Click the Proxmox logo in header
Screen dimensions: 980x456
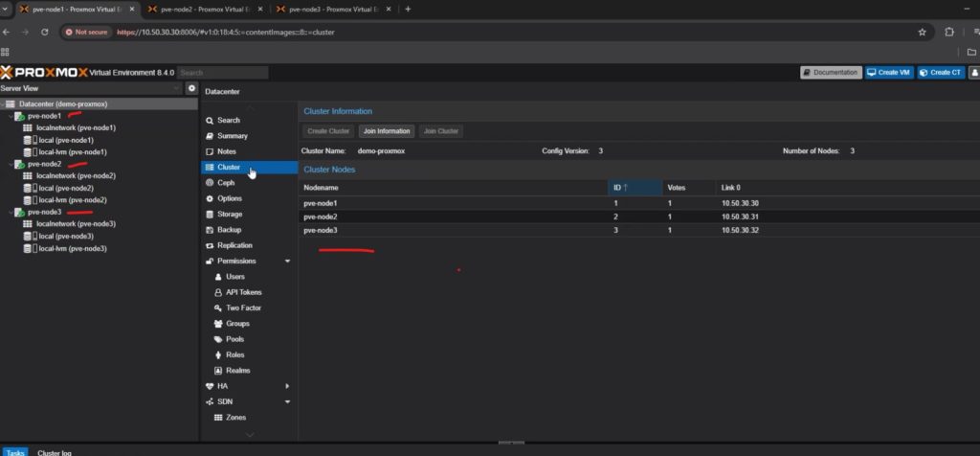click(x=44, y=73)
